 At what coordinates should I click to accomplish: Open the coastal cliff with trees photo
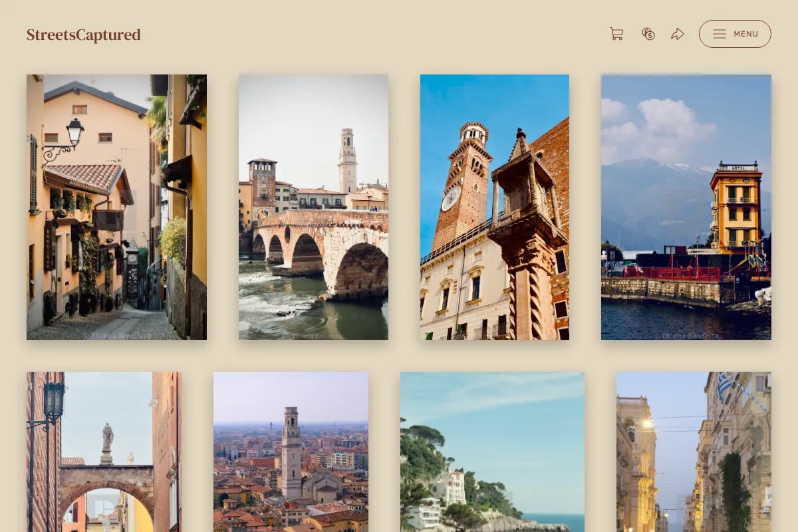pos(492,452)
